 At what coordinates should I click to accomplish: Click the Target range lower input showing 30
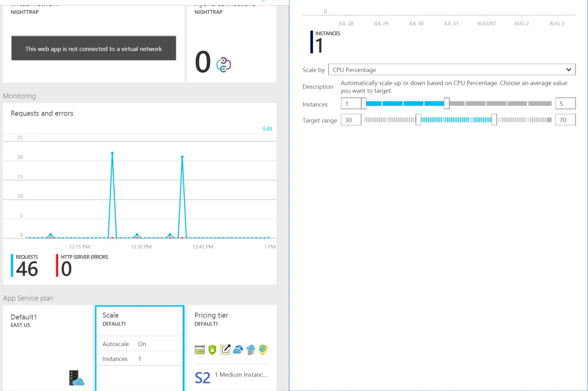[x=351, y=120]
